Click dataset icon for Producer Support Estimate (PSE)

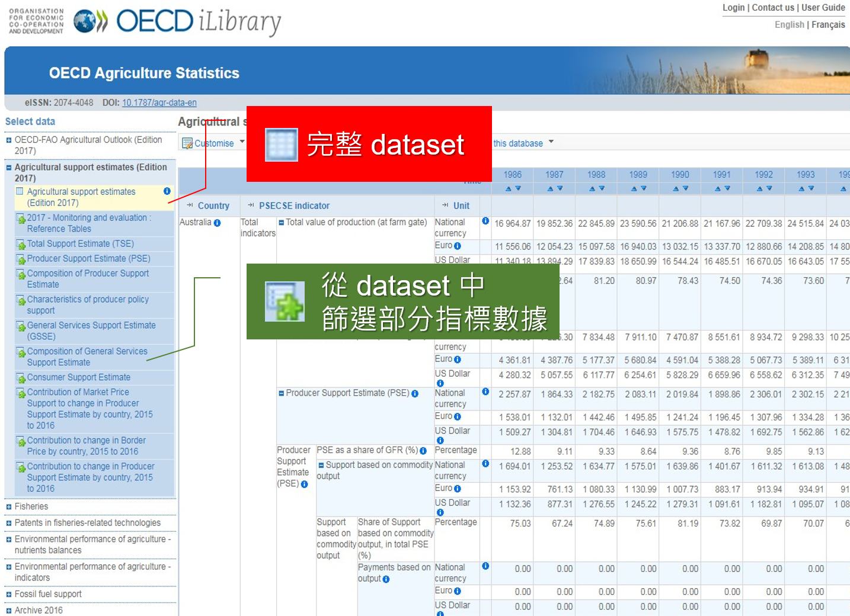click(x=21, y=259)
